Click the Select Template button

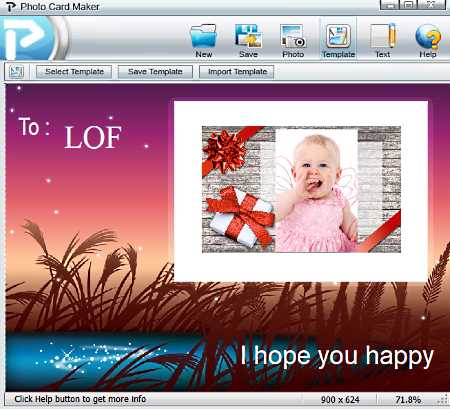pos(74,72)
